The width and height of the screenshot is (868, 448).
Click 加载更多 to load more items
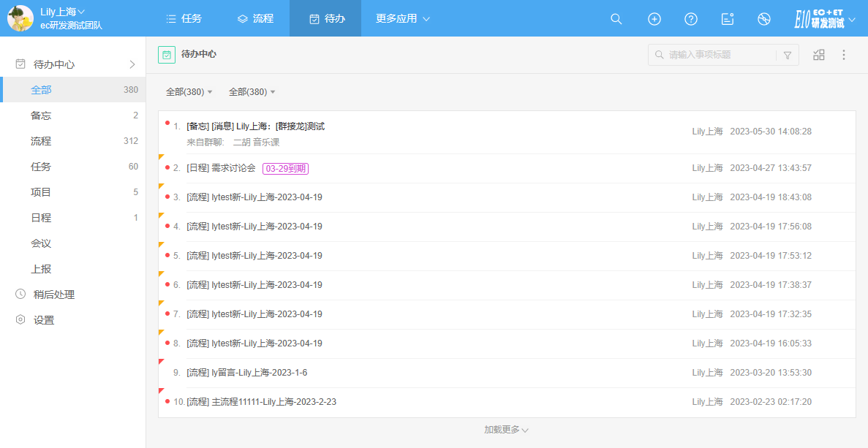(x=506, y=430)
